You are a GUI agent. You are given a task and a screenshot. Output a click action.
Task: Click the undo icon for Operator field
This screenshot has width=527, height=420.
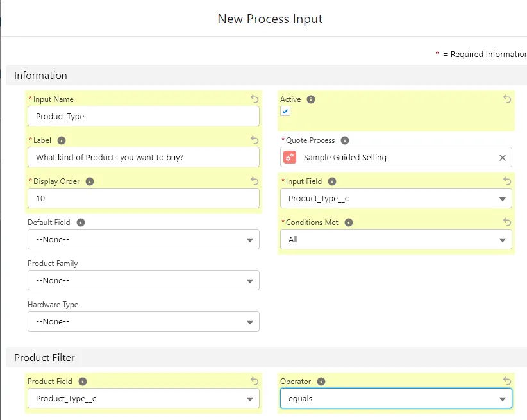(x=507, y=381)
